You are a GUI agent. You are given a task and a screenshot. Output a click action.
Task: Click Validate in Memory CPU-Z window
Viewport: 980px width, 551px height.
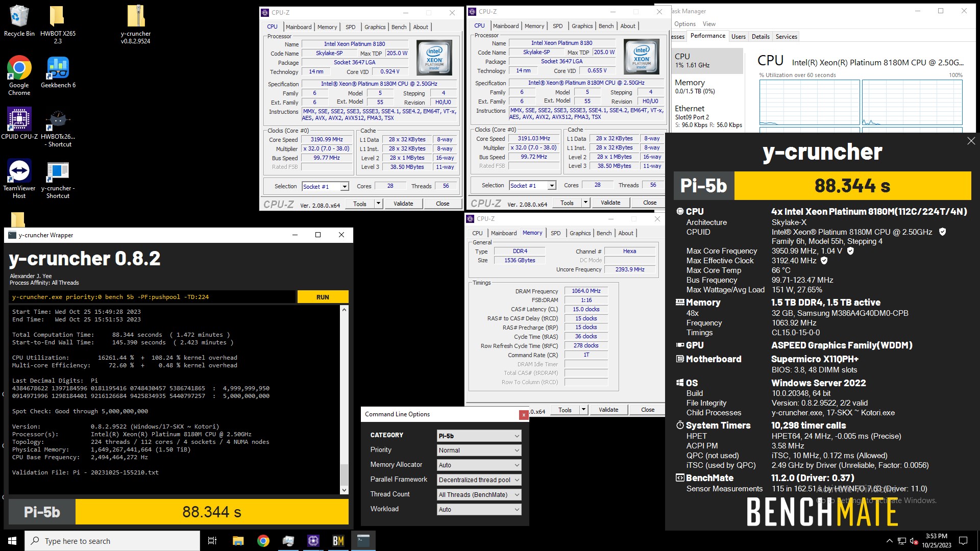(608, 410)
